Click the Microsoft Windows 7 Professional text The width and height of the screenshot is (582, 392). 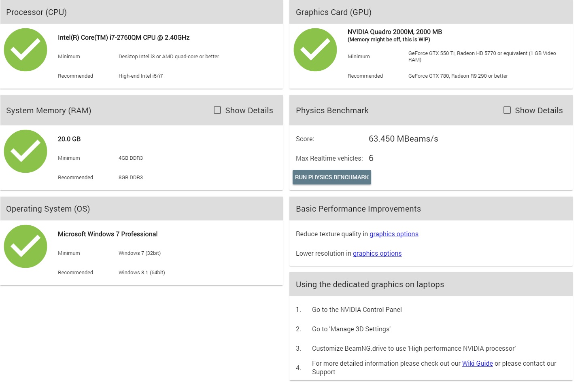coord(108,234)
